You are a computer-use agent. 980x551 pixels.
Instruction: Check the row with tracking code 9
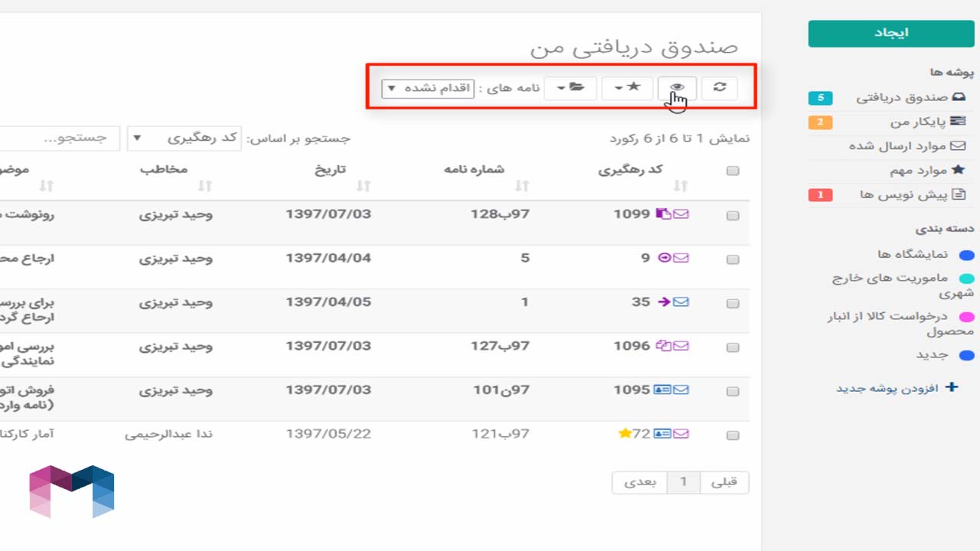coord(733,259)
